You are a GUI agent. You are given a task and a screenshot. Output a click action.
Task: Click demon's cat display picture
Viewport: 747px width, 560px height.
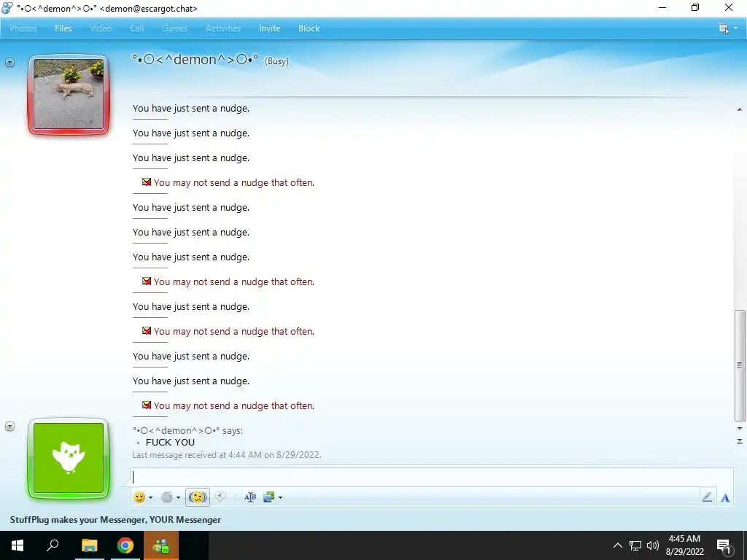tap(69, 94)
